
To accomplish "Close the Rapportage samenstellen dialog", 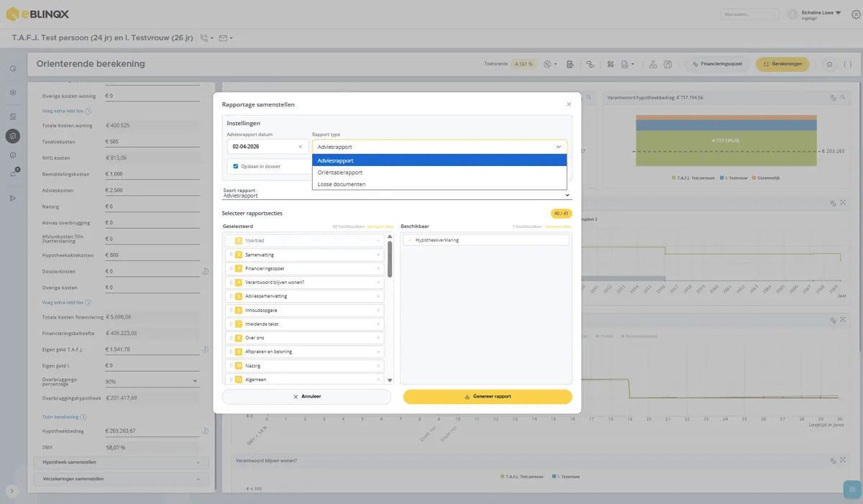I will [569, 104].
